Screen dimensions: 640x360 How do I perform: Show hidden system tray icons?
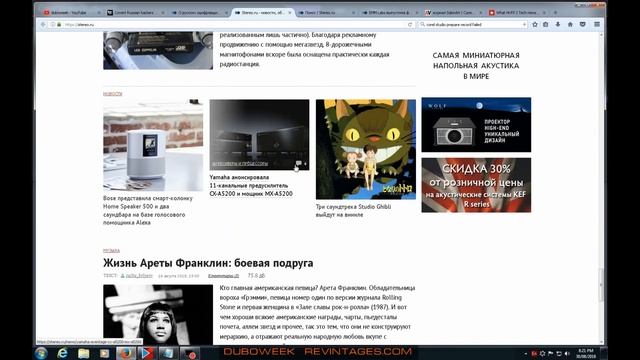pos(525,353)
